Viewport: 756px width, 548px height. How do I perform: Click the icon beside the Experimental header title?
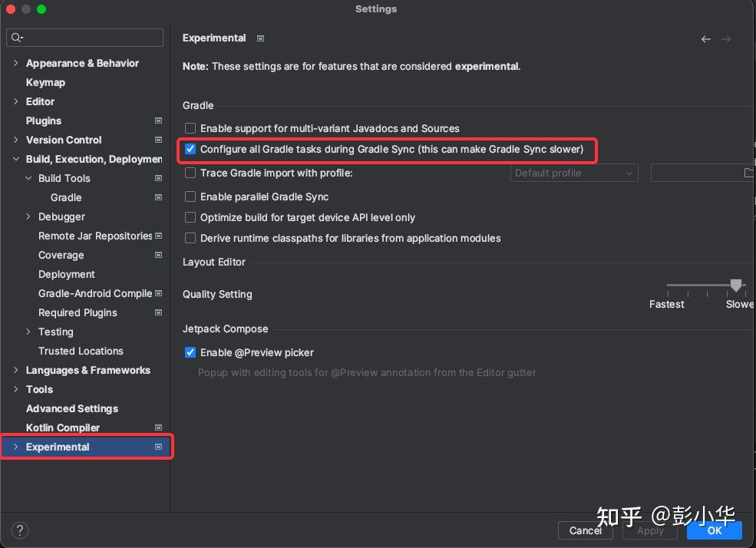click(x=259, y=38)
